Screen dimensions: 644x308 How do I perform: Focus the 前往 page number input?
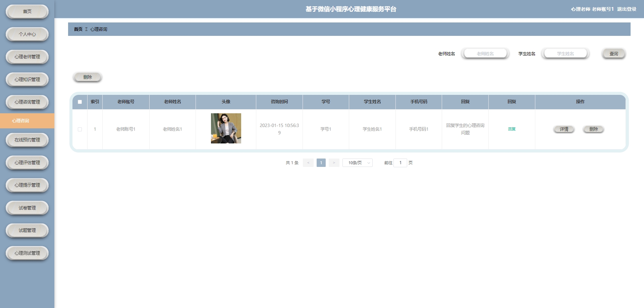coord(400,163)
